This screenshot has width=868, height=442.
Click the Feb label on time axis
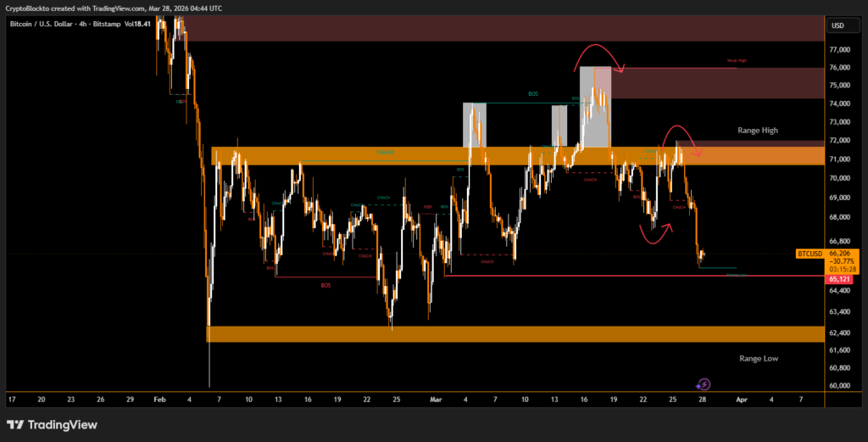[159, 398]
